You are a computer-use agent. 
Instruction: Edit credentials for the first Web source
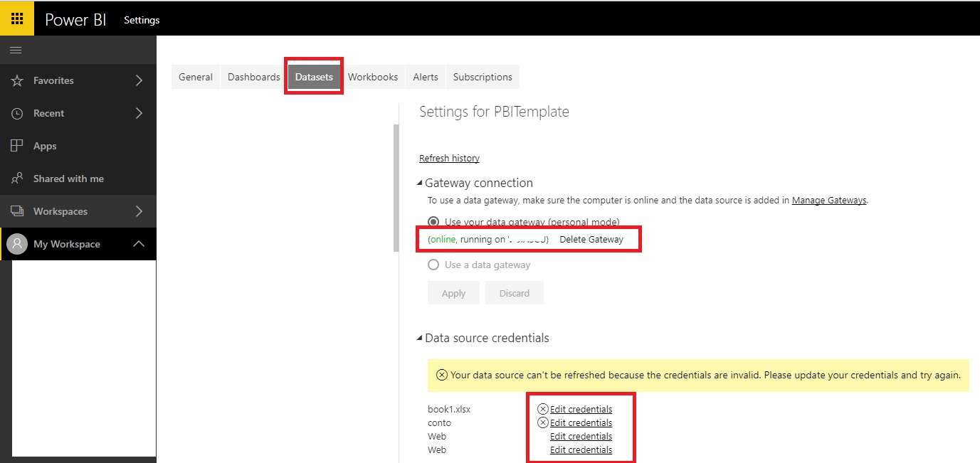[581, 436]
